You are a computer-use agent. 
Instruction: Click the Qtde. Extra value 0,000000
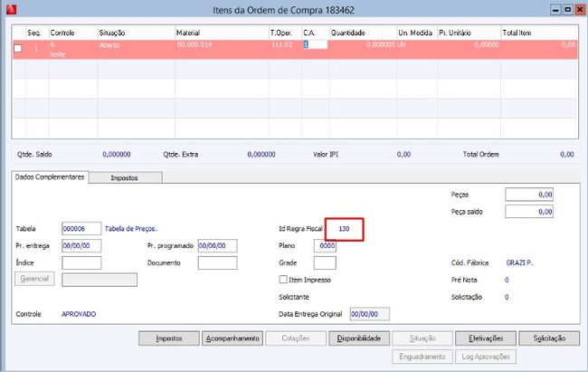tap(261, 154)
